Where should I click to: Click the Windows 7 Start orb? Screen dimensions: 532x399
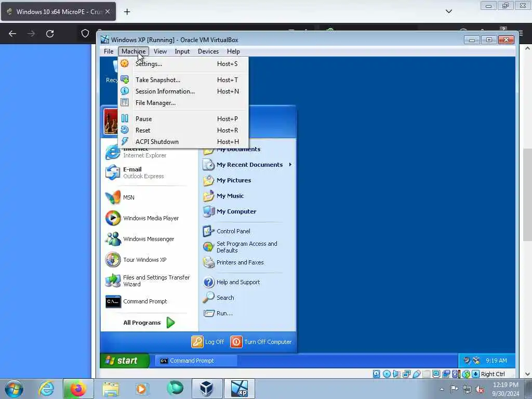(14, 389)
